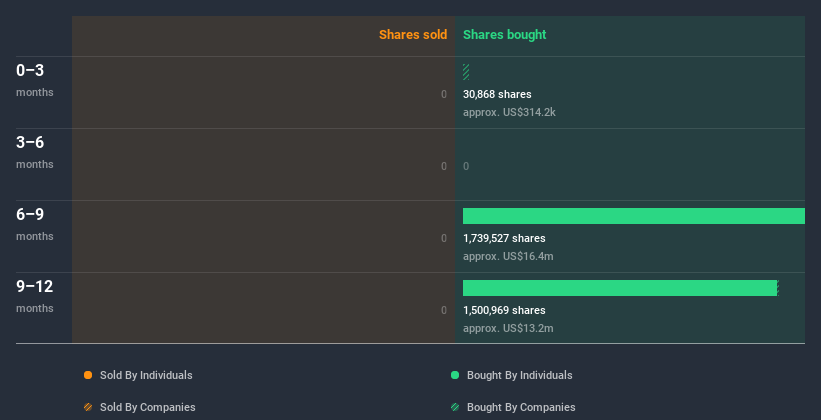Click the Shares bought column header

(x=505, y=35)
